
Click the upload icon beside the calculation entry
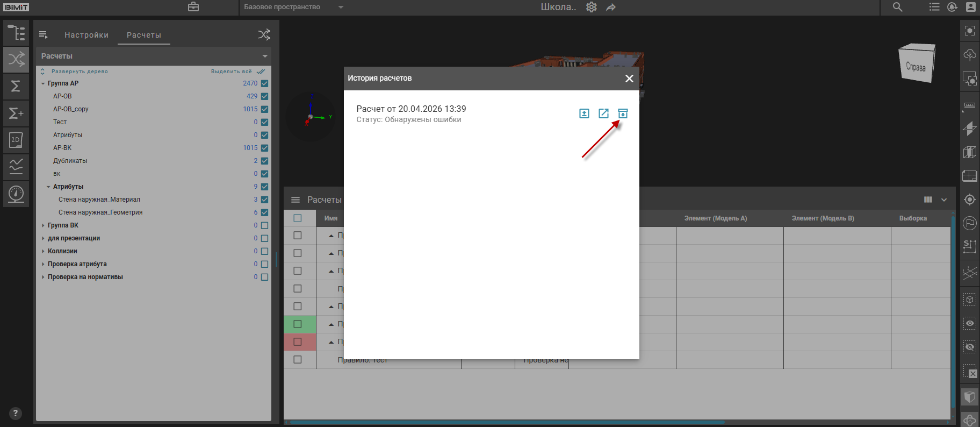(x=584, y=113)
